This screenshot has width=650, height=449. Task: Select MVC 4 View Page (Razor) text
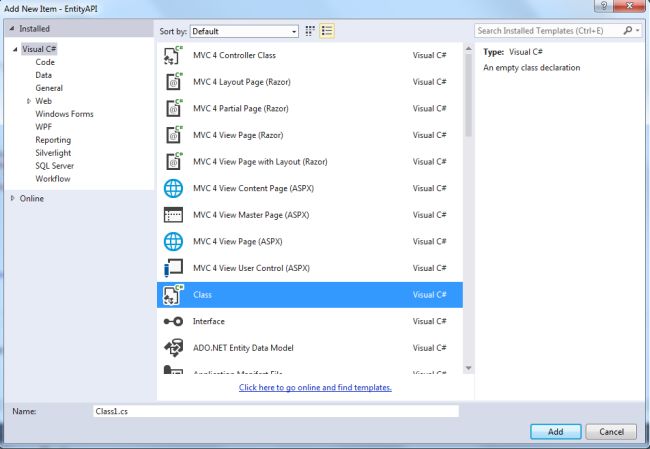pyautogui.click(x=238, y=135)
